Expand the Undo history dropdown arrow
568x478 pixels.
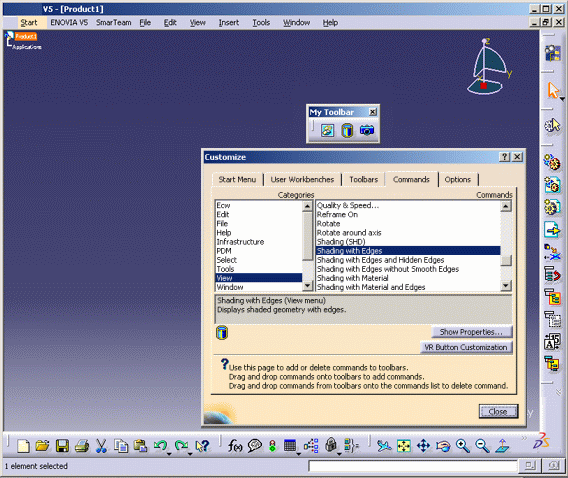click(169, 454)
